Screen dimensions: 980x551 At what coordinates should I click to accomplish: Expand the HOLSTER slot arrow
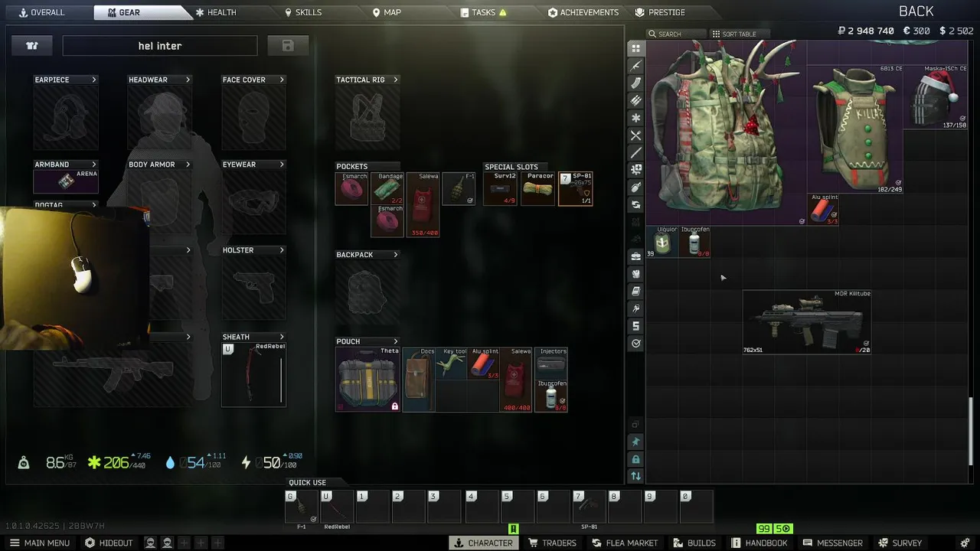click(x=282, y=250)
